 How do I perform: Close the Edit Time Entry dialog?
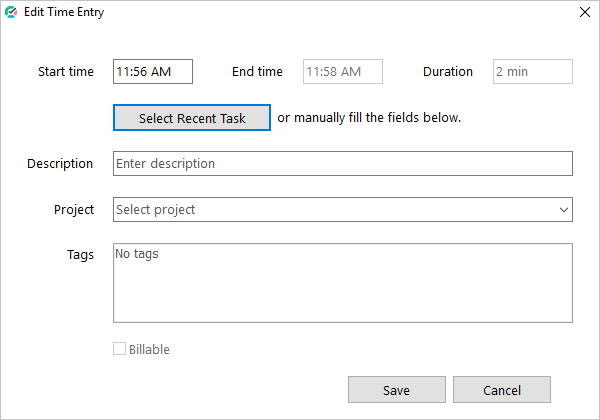tap(584, 12)
